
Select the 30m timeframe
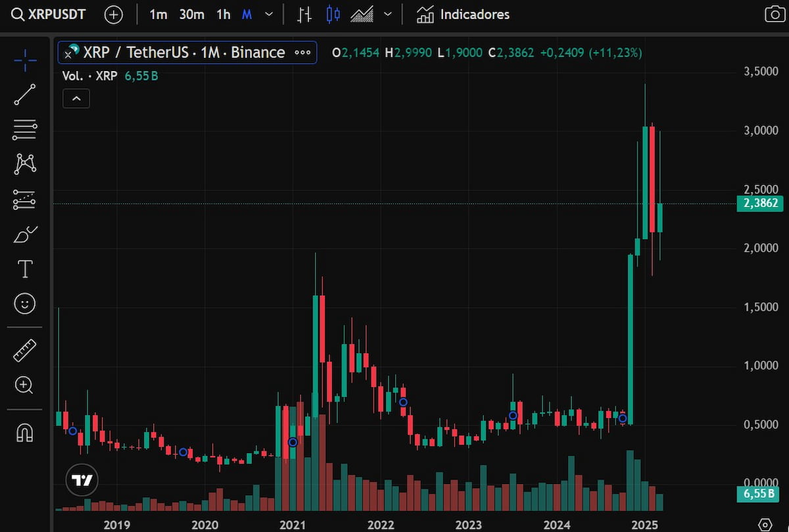point(192,14)
